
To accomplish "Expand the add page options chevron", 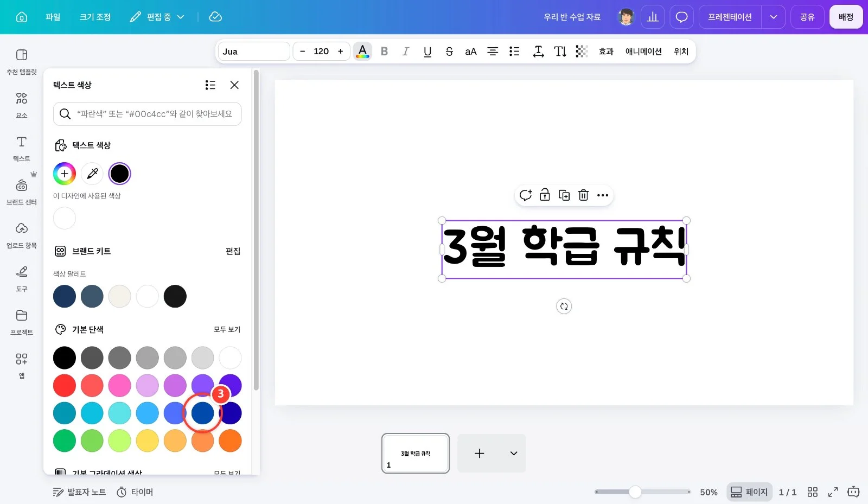I will [514, 454].
